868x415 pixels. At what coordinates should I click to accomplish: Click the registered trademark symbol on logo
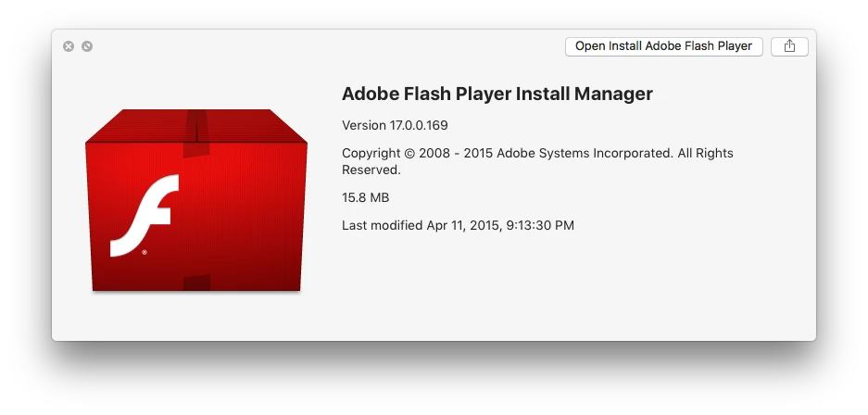pos(144,251)
